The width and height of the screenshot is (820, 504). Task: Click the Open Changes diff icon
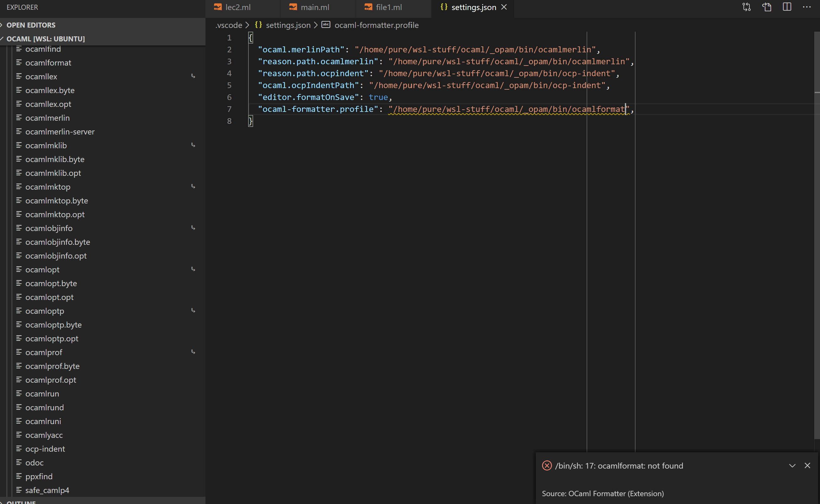click(746, 7)
